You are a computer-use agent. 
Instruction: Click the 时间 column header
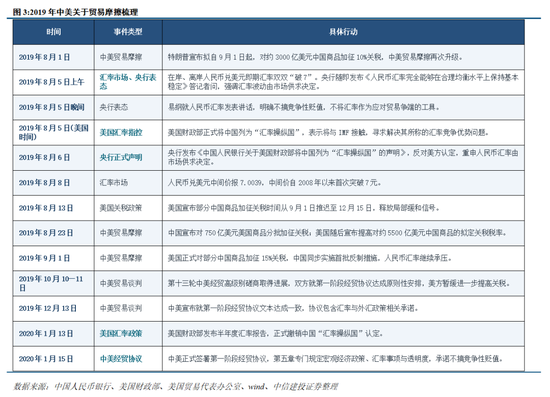click(x=54, y=32)
